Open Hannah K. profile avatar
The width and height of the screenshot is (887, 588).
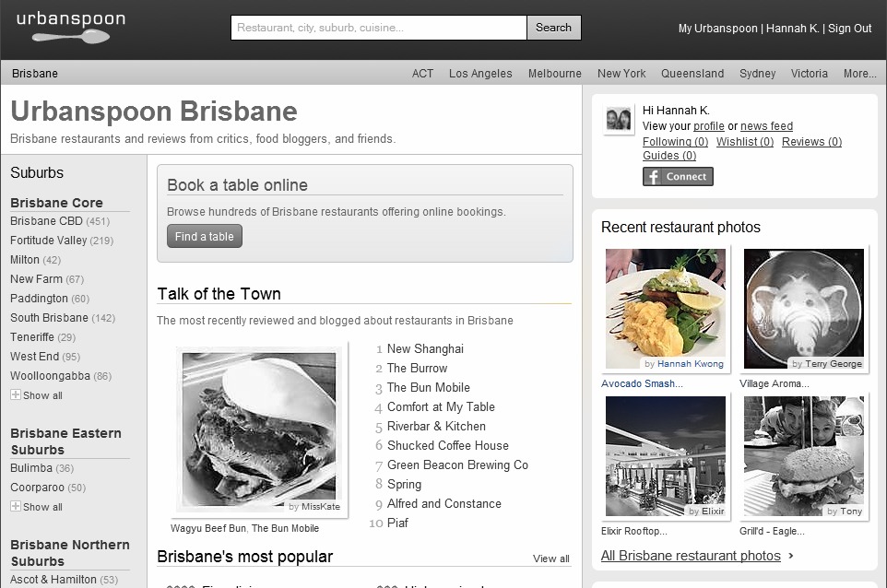[619, 120]
